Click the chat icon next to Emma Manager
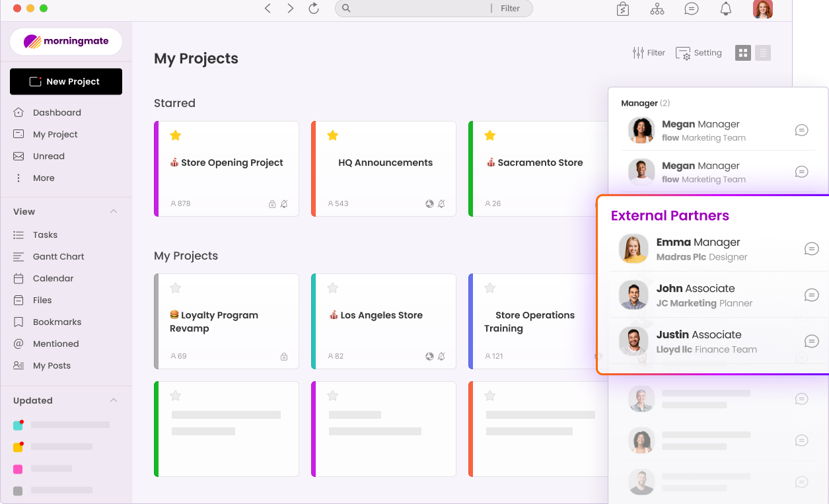 [x=811, y=249]
